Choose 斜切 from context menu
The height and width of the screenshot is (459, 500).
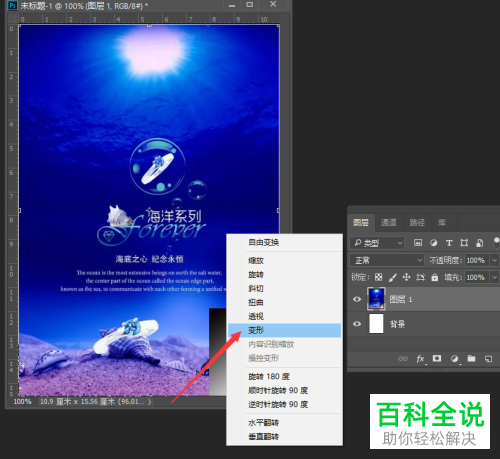coord(284,288)
